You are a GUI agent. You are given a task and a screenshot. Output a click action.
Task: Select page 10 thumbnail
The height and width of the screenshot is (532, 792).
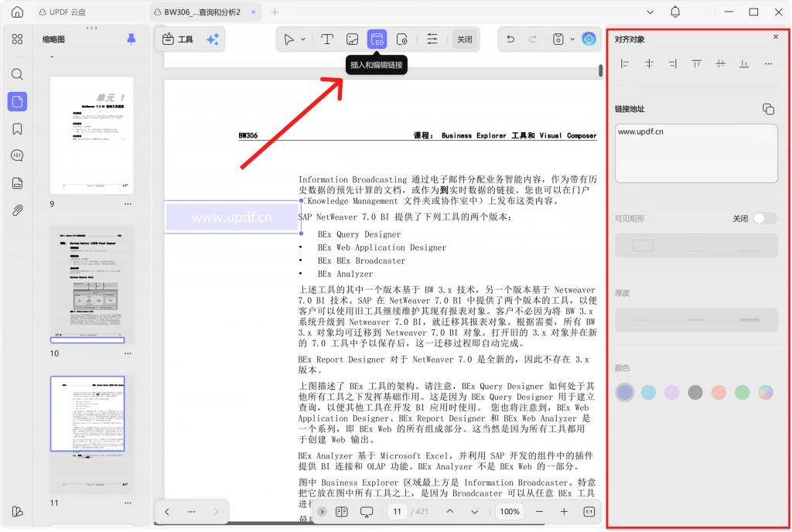coord(92,285)
